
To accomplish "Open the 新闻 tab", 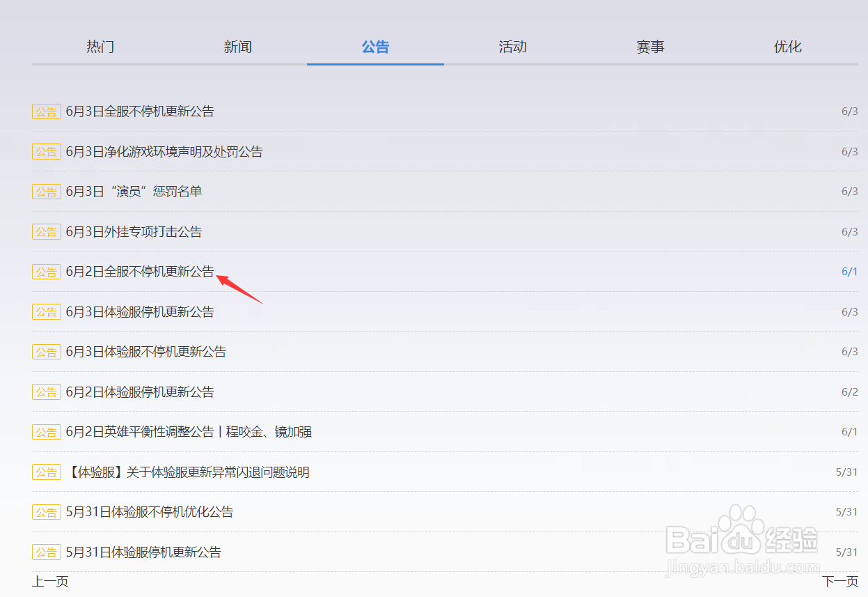I will (x=237, y=47).
